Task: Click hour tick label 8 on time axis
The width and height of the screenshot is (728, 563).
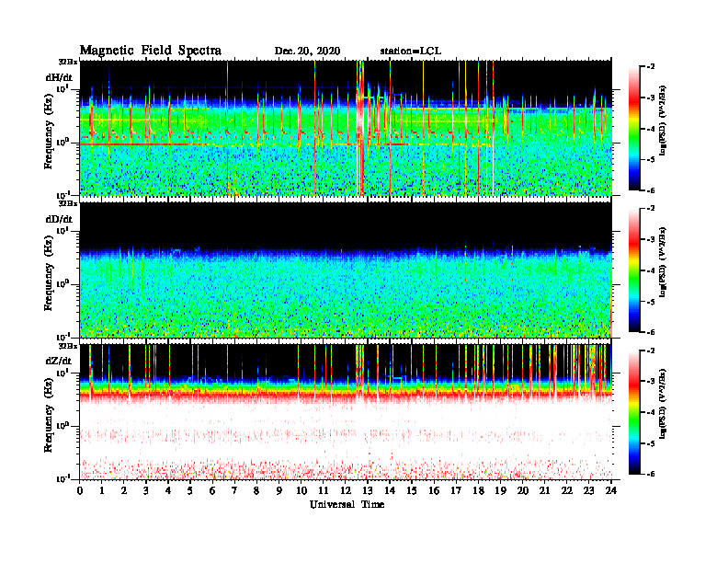Action: coord(256,490)
